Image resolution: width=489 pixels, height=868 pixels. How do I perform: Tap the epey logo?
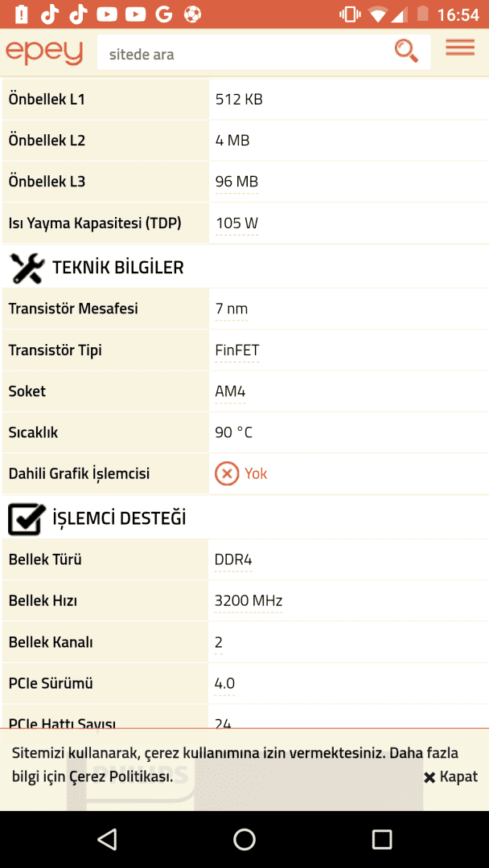click(44, 52)
